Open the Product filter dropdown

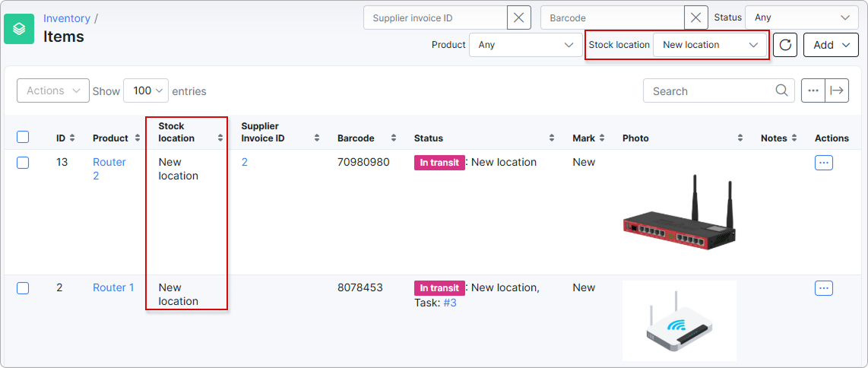tap(525, 45)
